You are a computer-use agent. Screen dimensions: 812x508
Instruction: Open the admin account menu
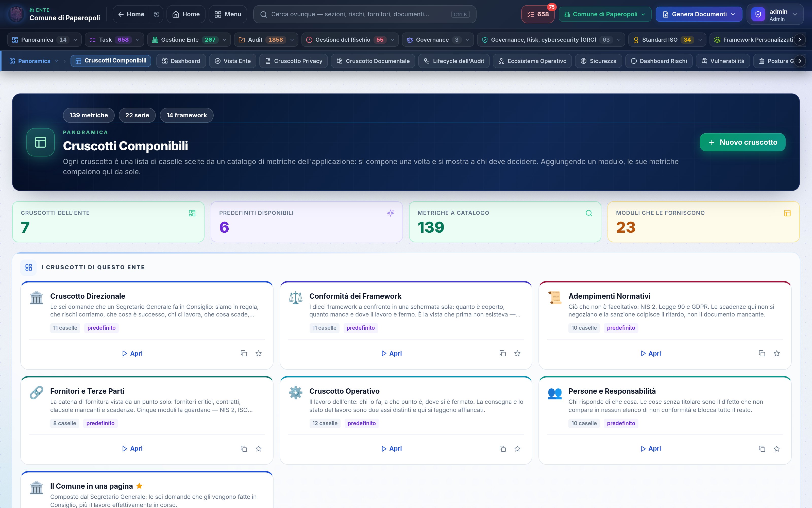(x=775, y=14)
